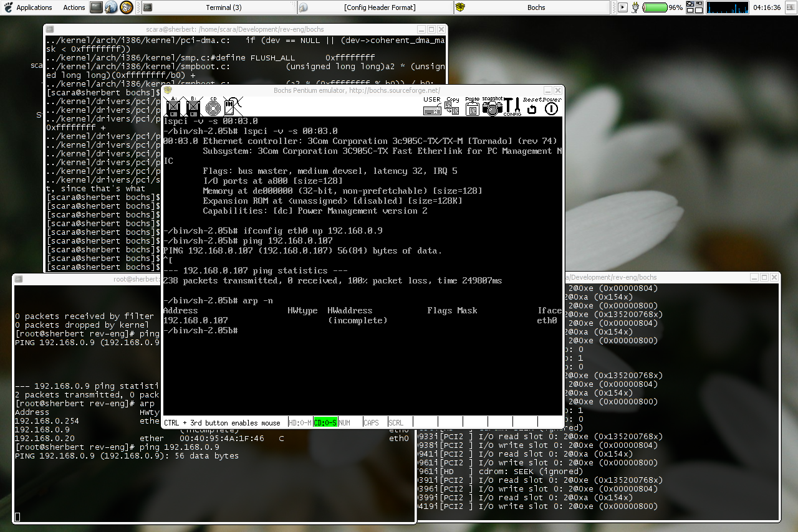798x532 pixels.
Task: Click the green CD:0-S indicator in Bochs status bar
Action: point(325,422)
